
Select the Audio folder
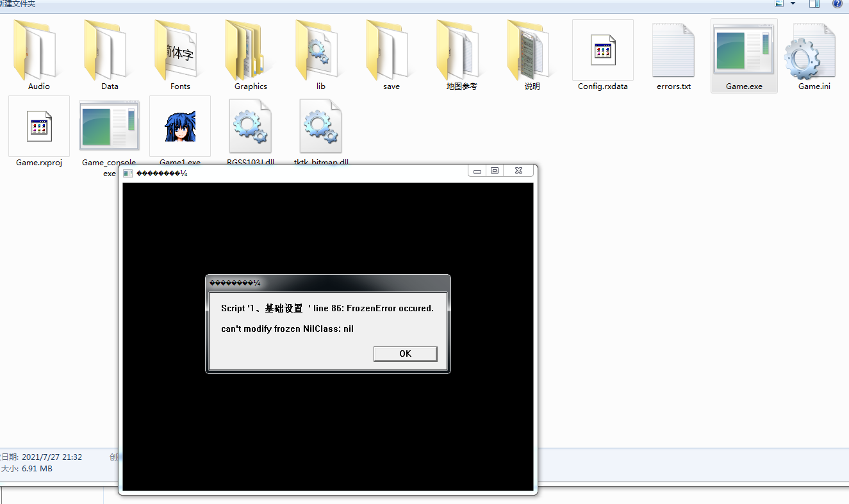point(39,56)
